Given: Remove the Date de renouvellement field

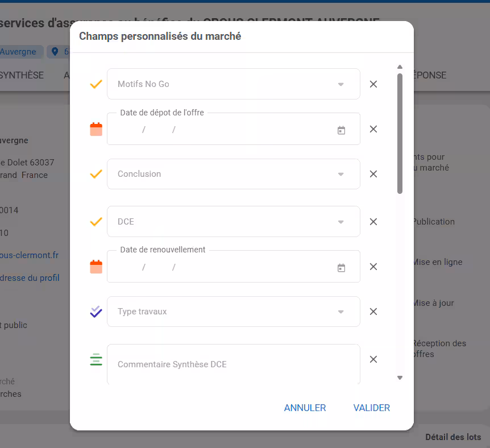Looking at the screenshot, I should coord(373,267).
